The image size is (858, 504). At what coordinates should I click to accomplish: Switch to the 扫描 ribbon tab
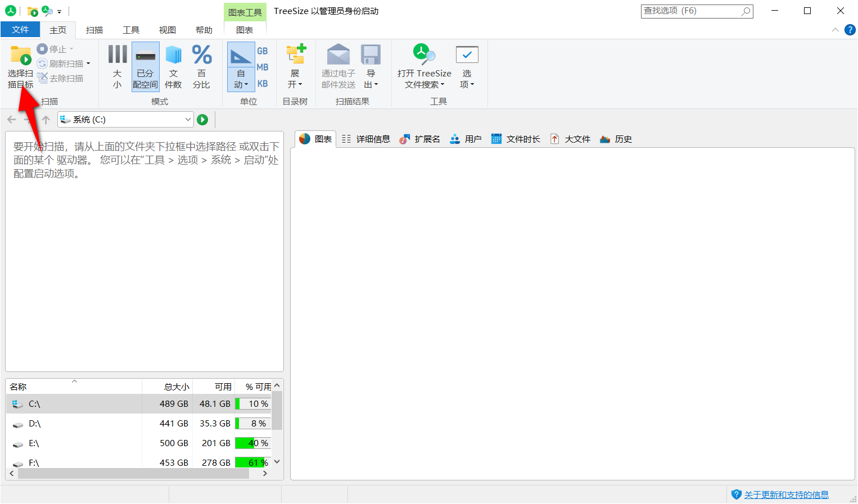(94, 30)
